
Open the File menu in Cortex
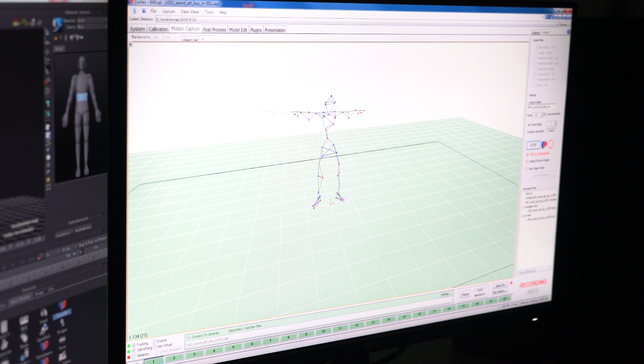[x=153, y=11]
